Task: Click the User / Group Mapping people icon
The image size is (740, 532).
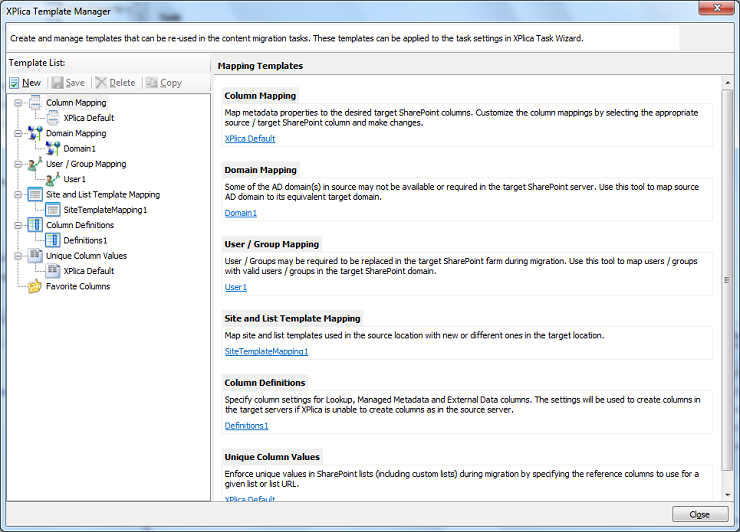Action: pyautogui.click(x=35, y=164)
